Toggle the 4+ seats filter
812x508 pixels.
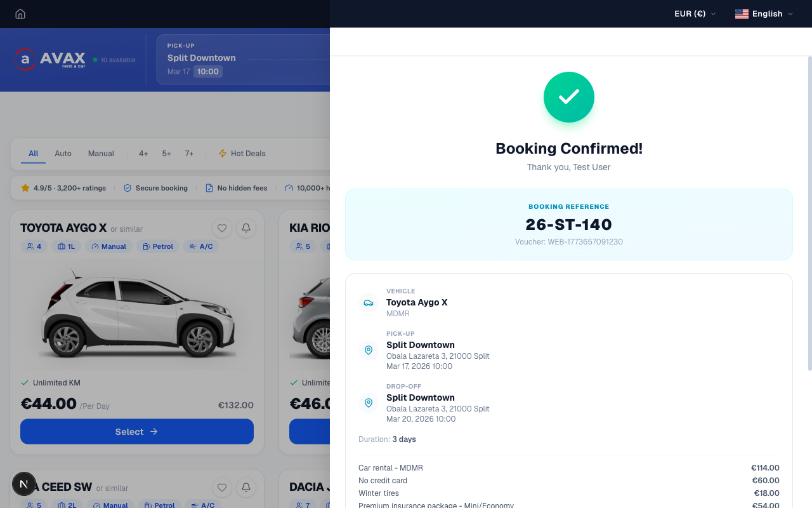coord(143,154)
